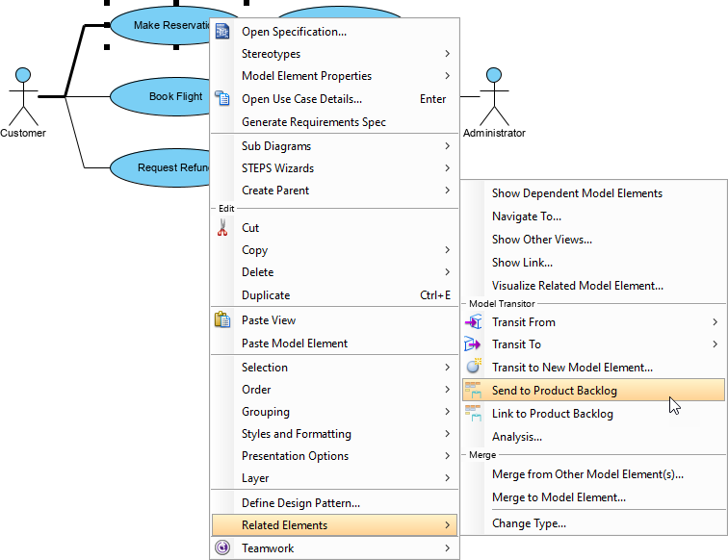Screen dimensions: 728x560
Task: Click the Paste View clipboard icon
Action: tap(222, 320)
